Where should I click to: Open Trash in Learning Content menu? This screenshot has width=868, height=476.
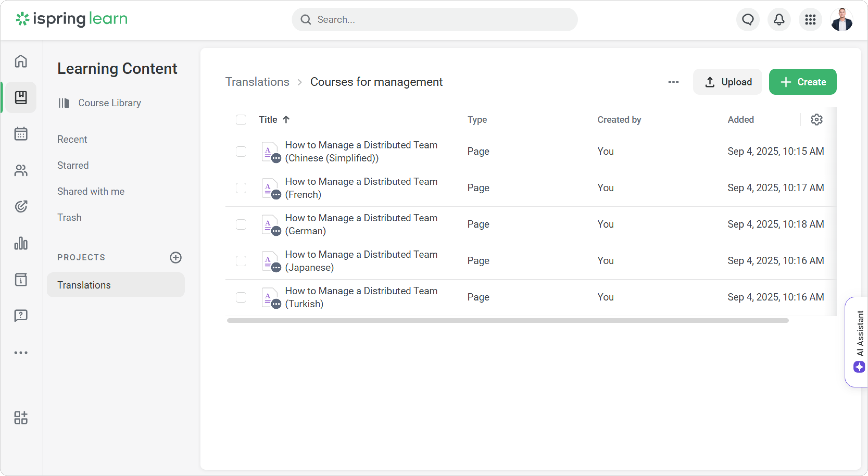click(70, 217)
